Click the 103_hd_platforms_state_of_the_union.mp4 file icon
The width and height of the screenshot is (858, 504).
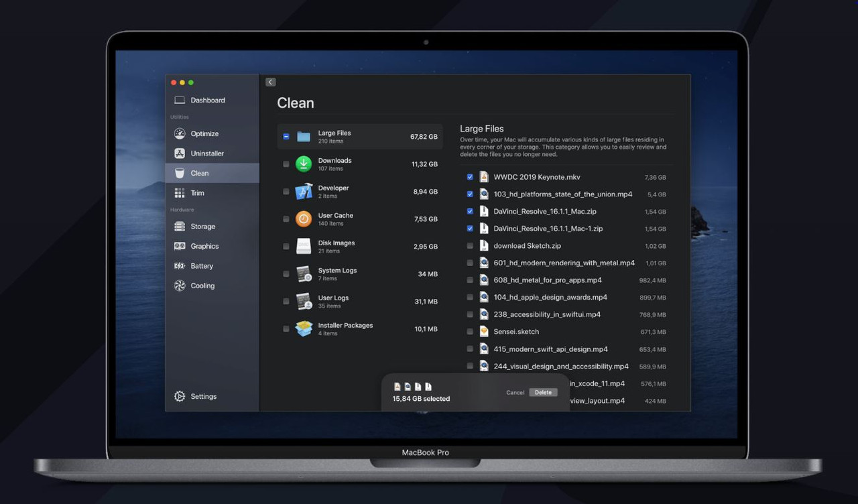pos(484,194)
